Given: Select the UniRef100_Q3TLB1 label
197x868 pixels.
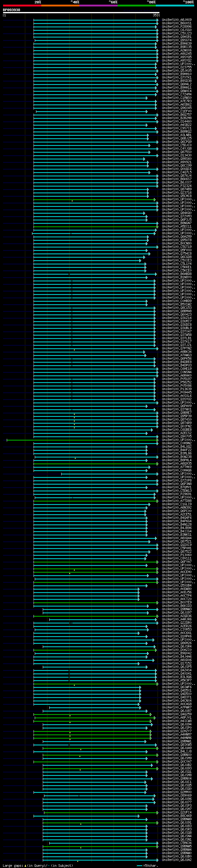Looking at the screenshot, I should [177, 338].
